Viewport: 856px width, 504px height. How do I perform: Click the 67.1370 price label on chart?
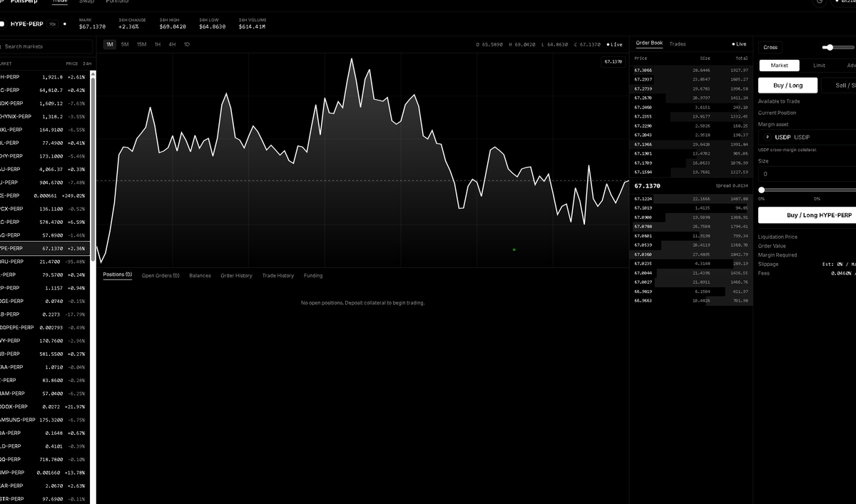(613, 62)
